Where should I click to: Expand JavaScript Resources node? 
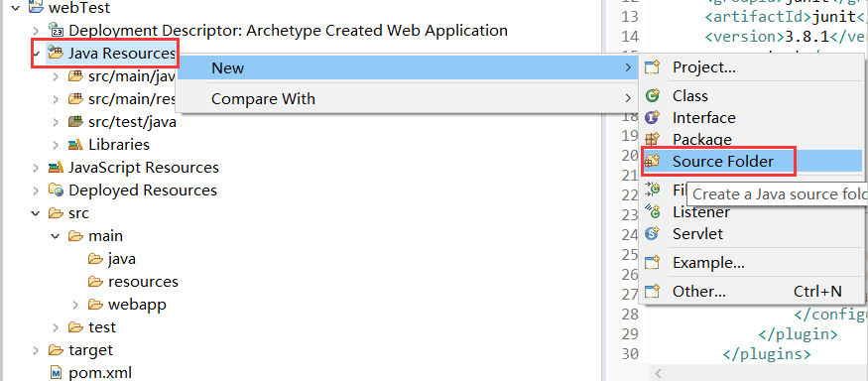tap(36, 168)
